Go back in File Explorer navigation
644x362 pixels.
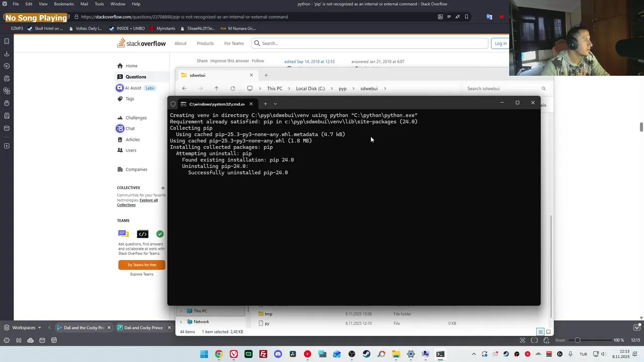click(184, 88)
